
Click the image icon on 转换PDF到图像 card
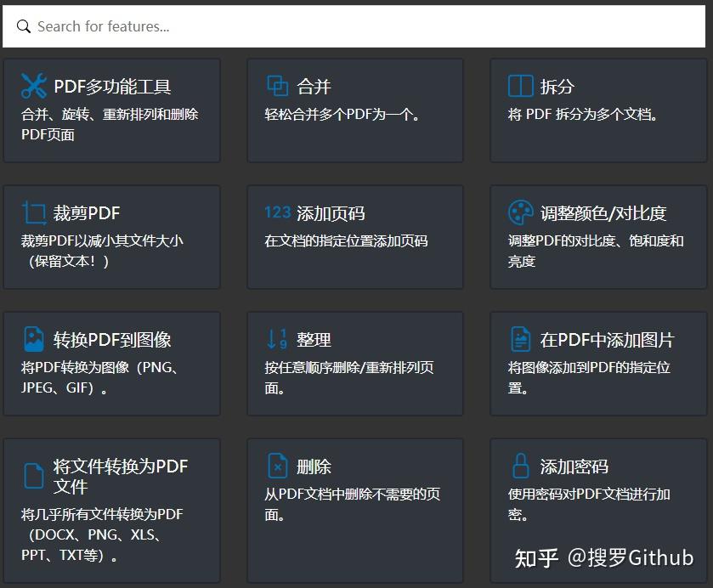[x=32, y=339]
